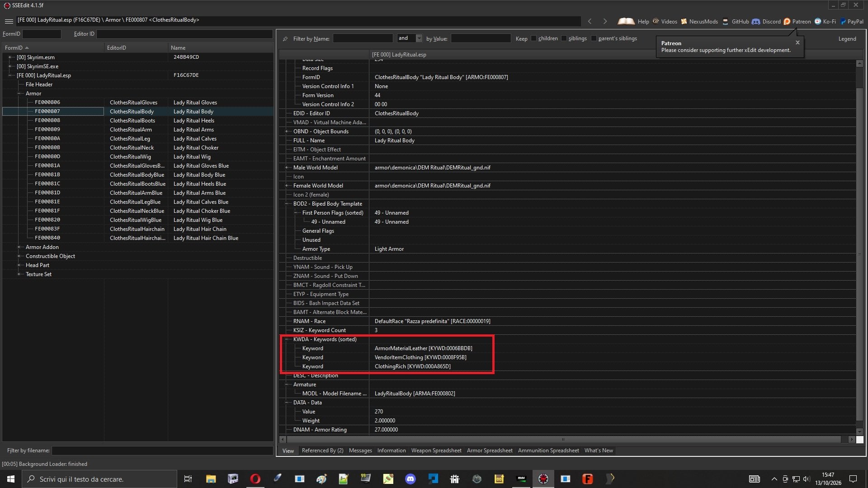Click the Filter by filename field
The height and width of the screenshot is (488, 868).
pos(162,450)
